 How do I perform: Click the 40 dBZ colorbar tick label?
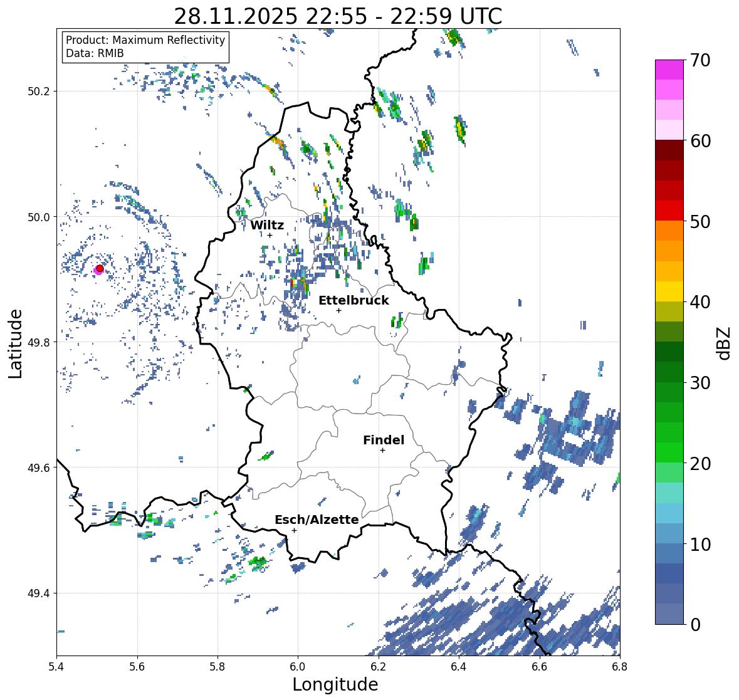(700, 302)
